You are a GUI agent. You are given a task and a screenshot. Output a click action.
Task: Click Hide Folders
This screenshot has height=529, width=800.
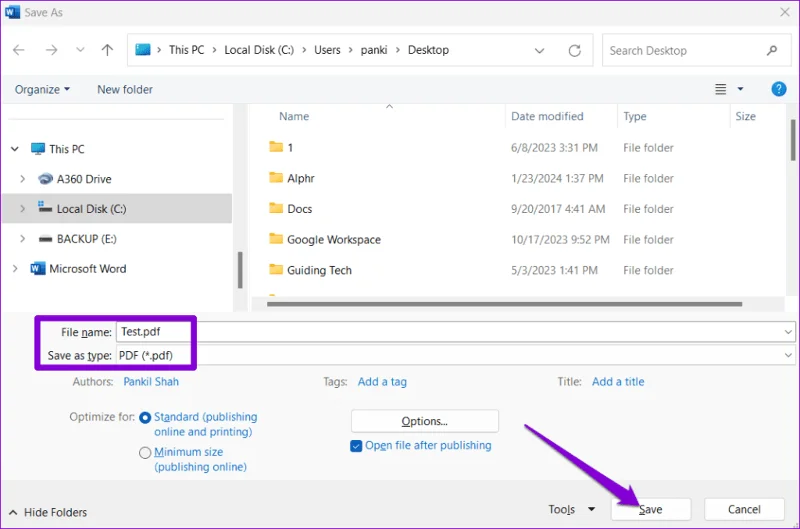coord(48,512)
